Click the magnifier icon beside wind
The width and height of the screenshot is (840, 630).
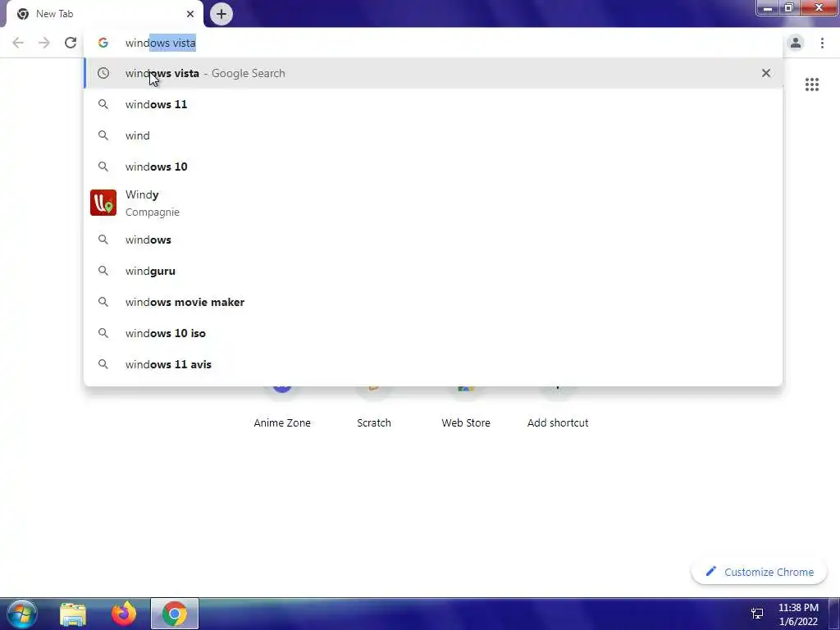point(103,135)
